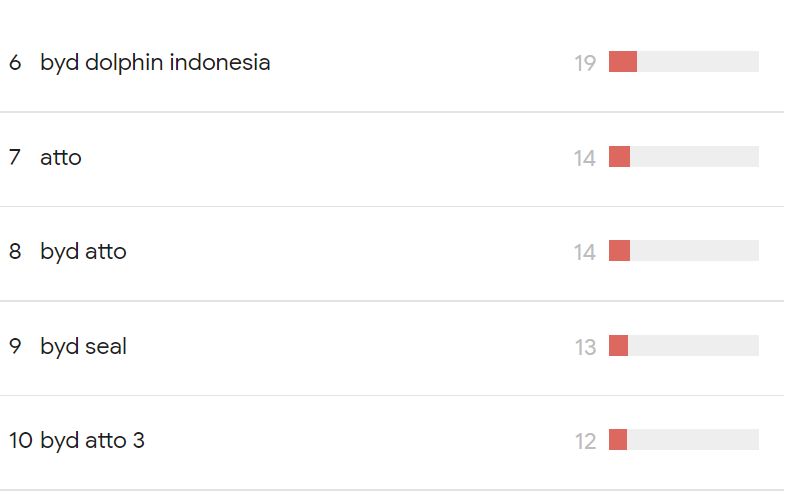
Task: Select rank number 7 in the list
Action: (x=14, y=157)
